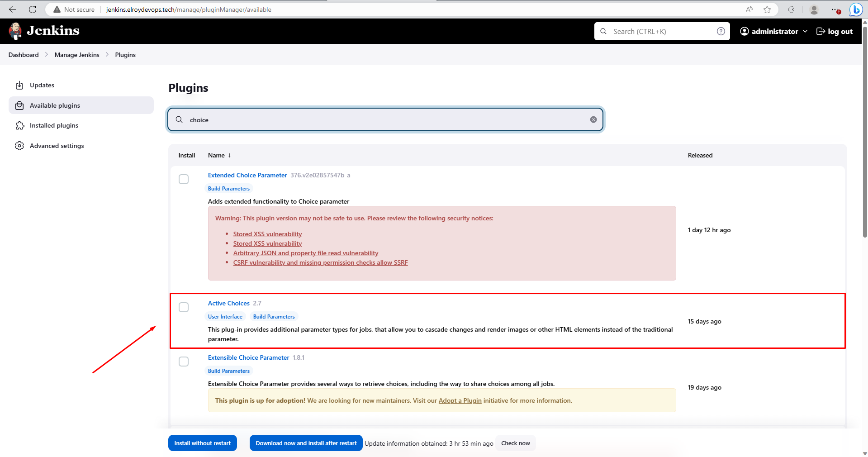868x457 pixels.
Task: Click the log out link text
Action: [840, 31]
